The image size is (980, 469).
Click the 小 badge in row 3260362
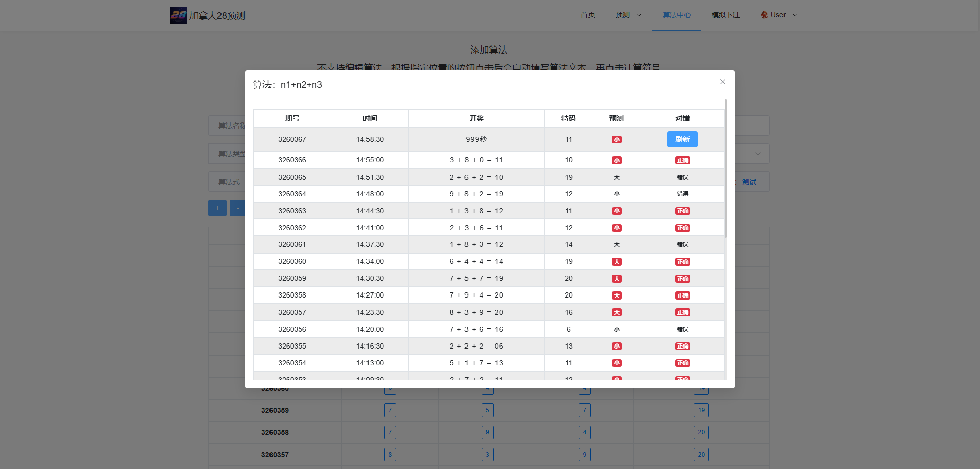click(x=617, y=228)
